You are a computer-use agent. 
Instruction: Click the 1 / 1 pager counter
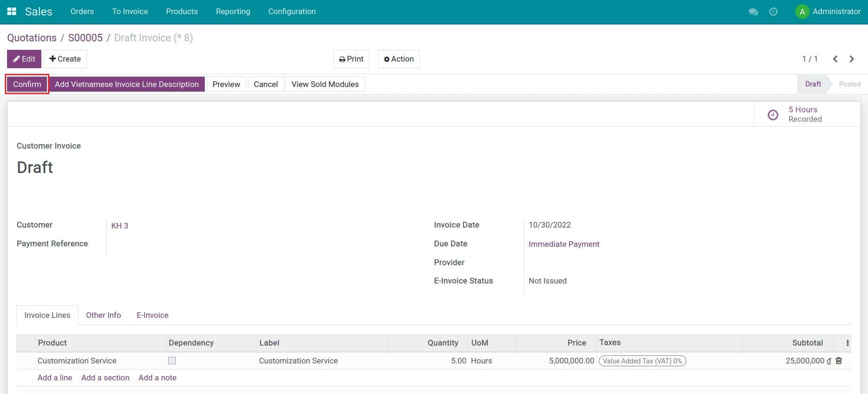tap(810, 59)
